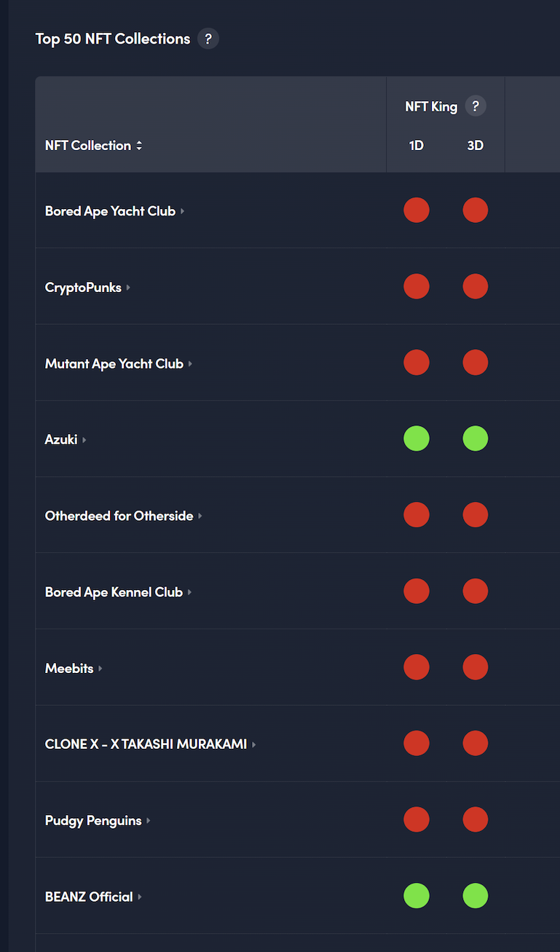Click BEANZ Official's green 3D indicator

point(476,895)
